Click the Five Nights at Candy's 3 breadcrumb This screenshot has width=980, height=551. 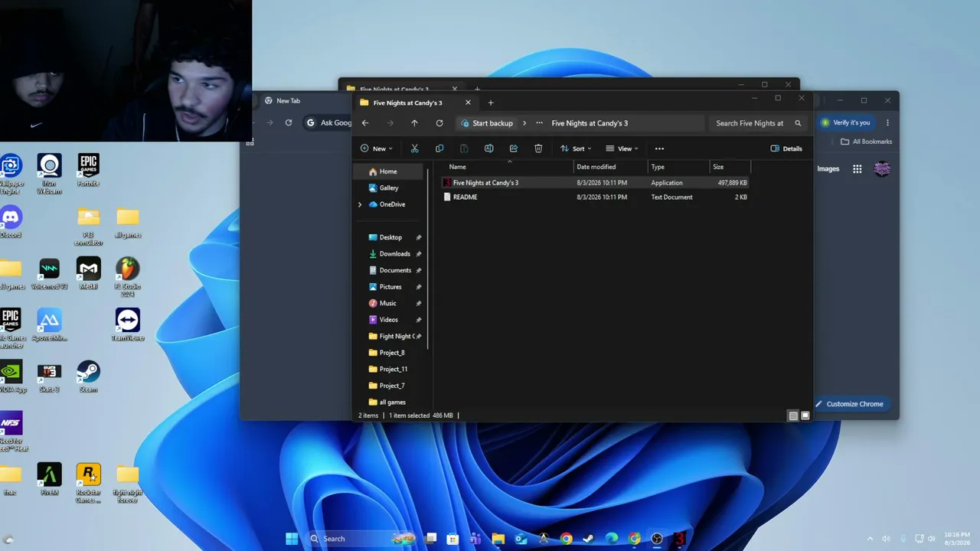590,123
